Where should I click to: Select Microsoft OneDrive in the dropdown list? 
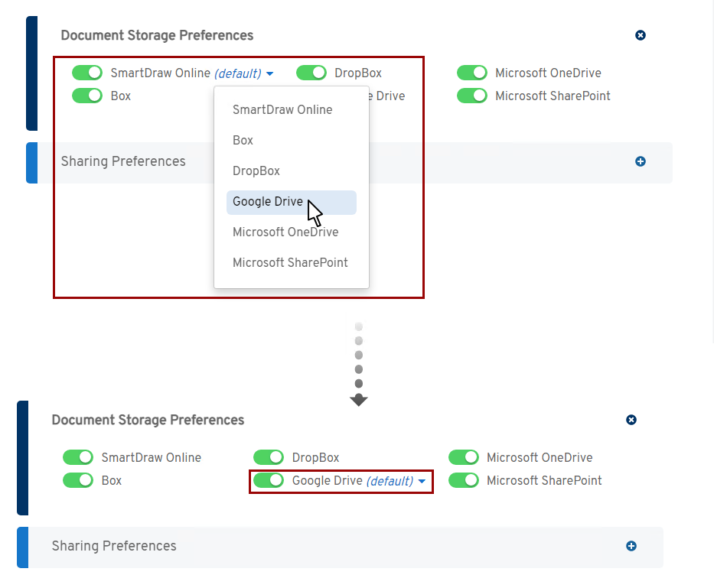pyautogui.click(x=285, y=232)
